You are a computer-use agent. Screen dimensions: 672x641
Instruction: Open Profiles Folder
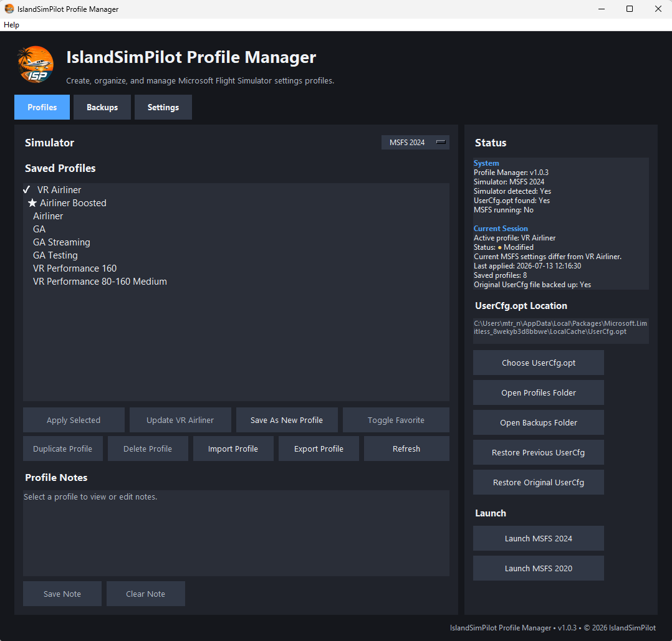coord(539,392)
